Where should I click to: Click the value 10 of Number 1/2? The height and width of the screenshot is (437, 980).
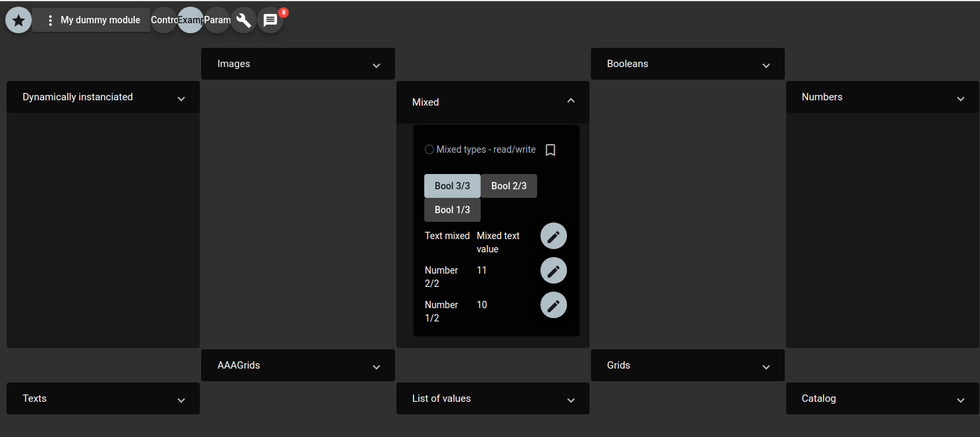click(x=482, y=305)
